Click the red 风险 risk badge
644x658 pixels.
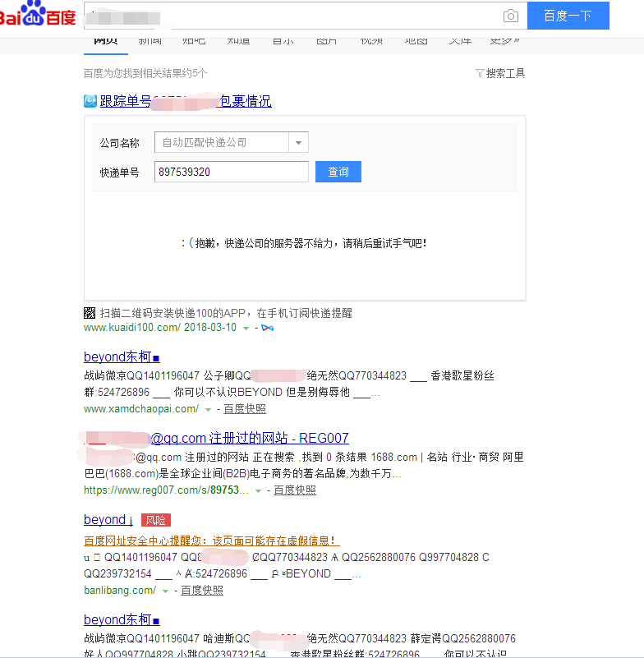[155, 520]
